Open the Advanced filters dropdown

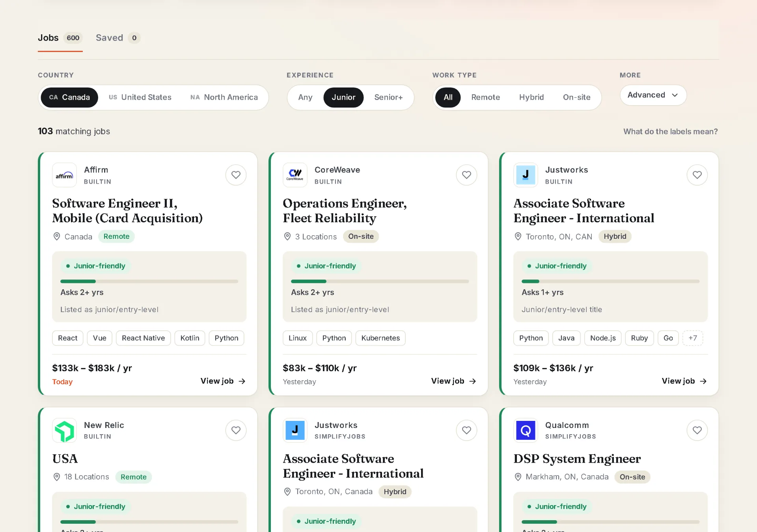point(653,95)
